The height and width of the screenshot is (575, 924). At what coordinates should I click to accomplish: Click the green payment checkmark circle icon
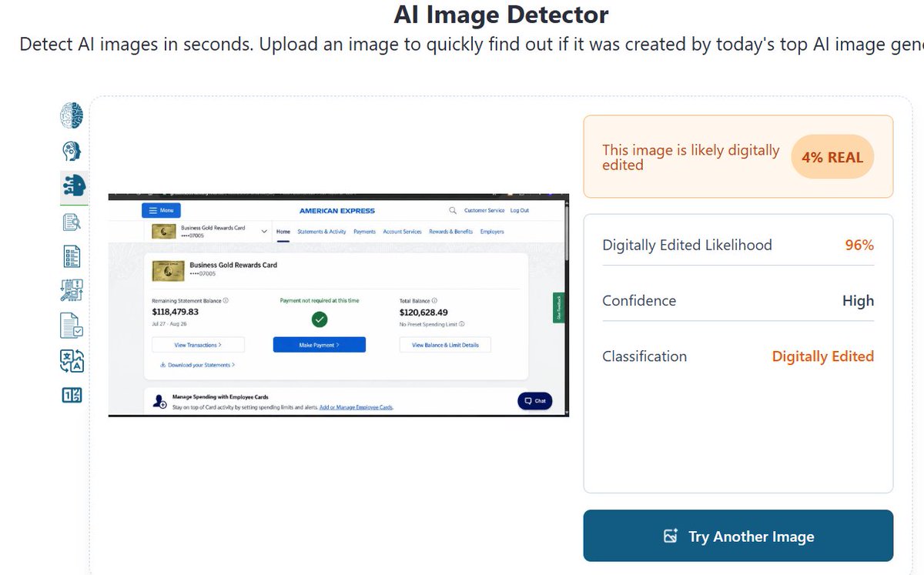click(x=320, y=319)
